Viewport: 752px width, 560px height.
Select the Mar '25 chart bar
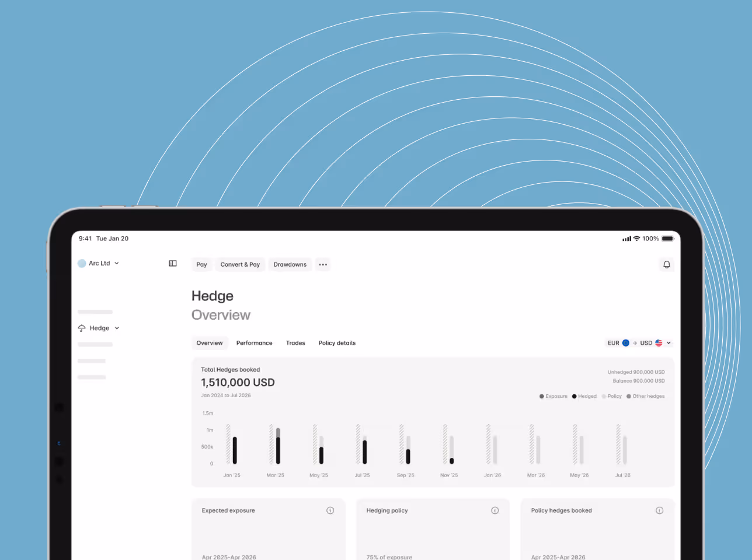click(x=278, y=446)
